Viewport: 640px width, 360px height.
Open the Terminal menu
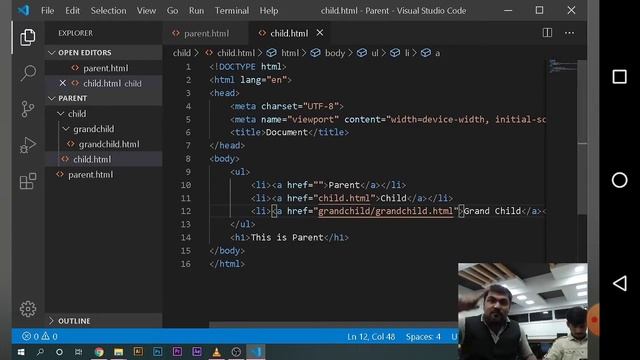click(x=232, y=11)
